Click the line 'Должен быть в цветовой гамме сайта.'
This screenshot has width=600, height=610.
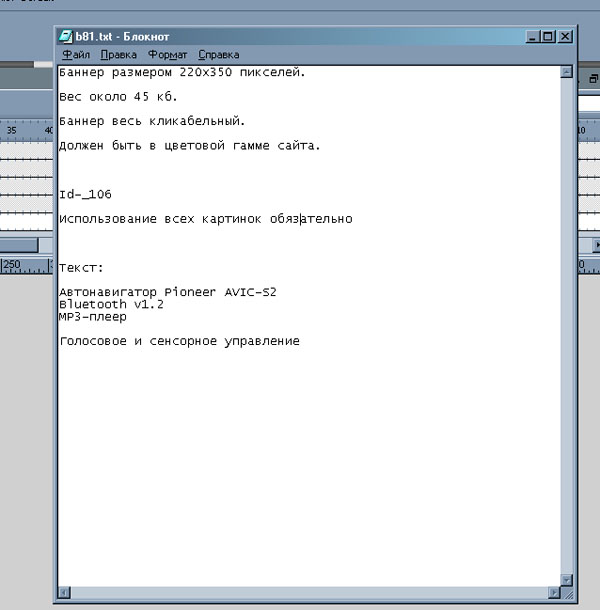click(x=189, y=146)
